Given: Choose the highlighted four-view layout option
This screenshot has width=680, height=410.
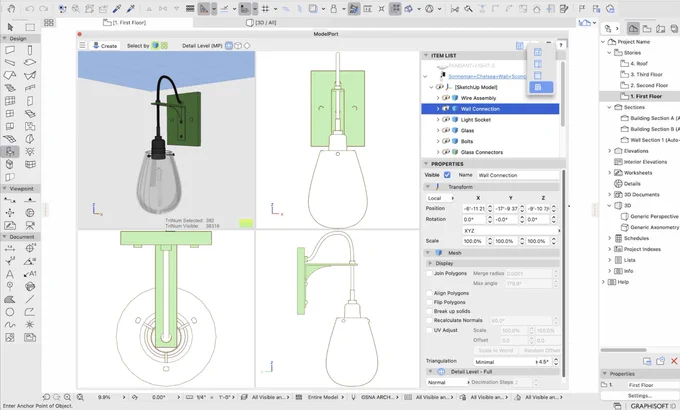Looking at the screenshot, I should pos(541,87).
